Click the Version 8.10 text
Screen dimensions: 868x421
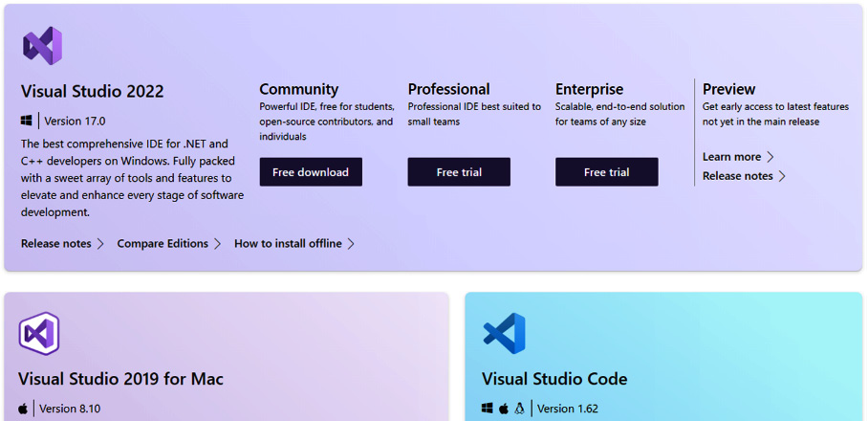coord(70,409)
